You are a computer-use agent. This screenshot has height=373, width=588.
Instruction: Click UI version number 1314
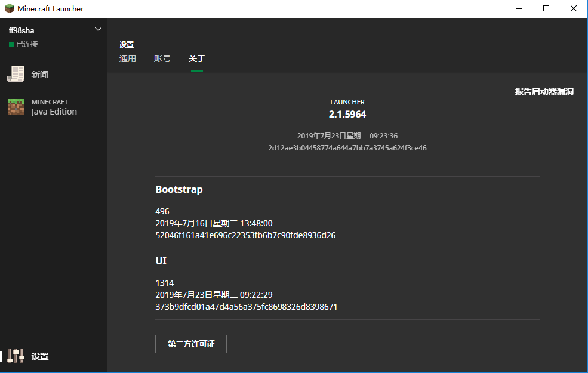pyautogui.click(x=165, y=283)
